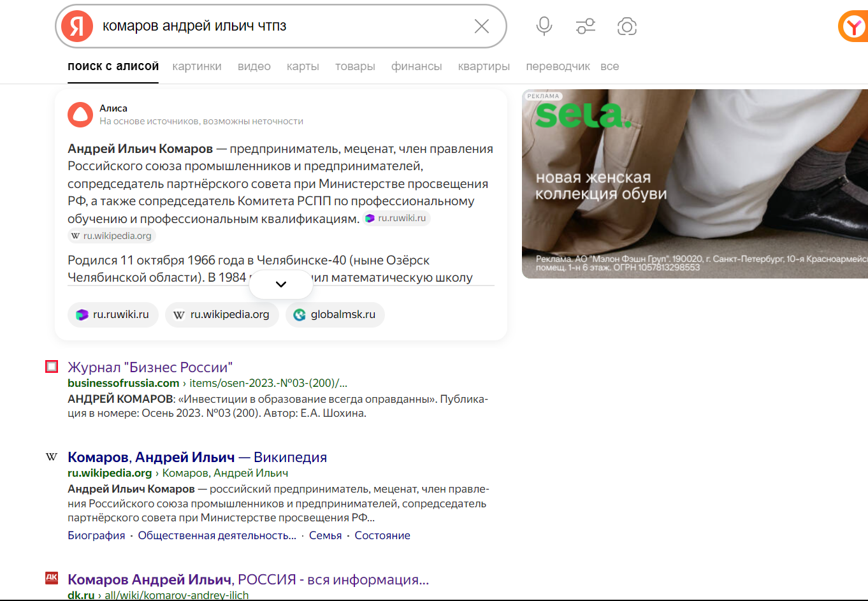Image resolution: width=868 pixels, height=601 pixels.
Task: Switch to the "видео" tab
Action: 254,66
